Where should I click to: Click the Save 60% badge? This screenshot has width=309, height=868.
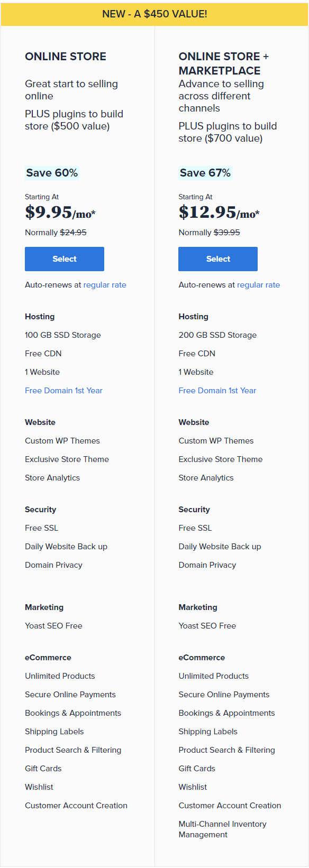tap(52, 173)
